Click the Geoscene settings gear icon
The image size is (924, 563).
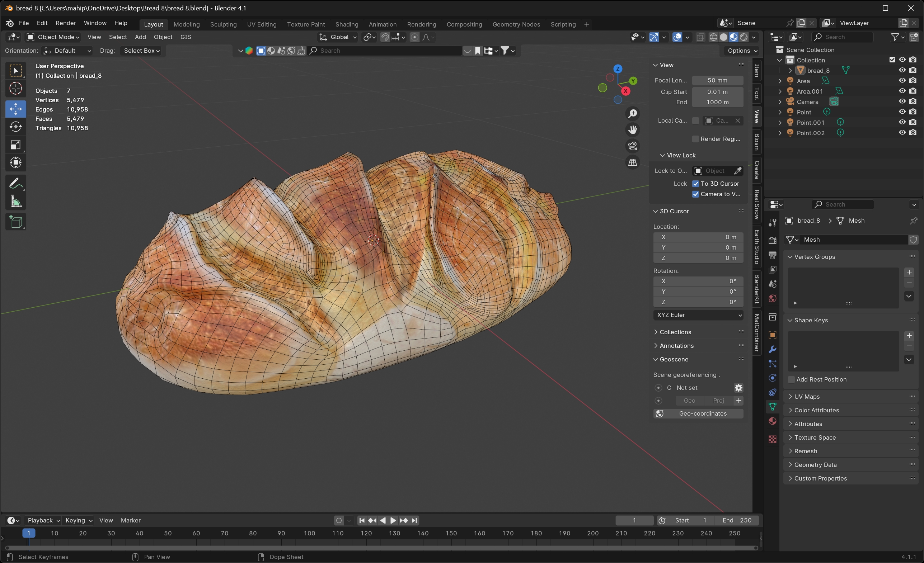coord(738,388)
